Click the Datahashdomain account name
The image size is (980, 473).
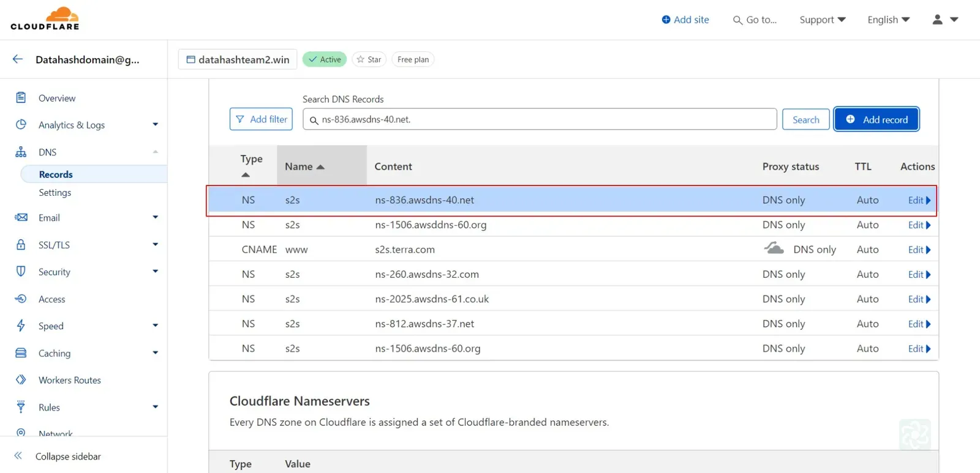tap(88, 59)
